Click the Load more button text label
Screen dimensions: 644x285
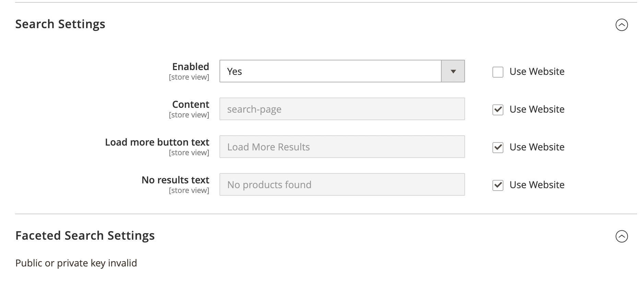tap(157, 142)
